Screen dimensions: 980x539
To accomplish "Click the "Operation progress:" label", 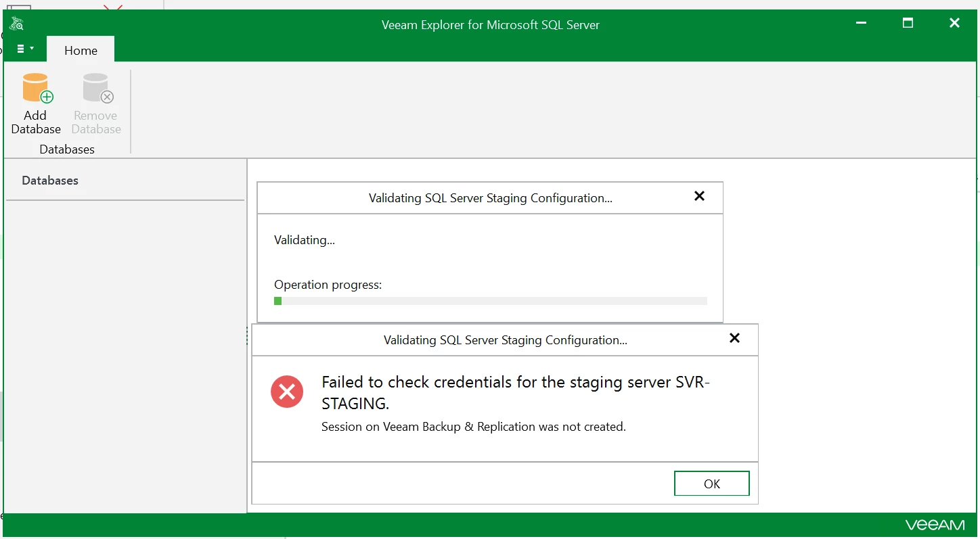I will (328, 285).
